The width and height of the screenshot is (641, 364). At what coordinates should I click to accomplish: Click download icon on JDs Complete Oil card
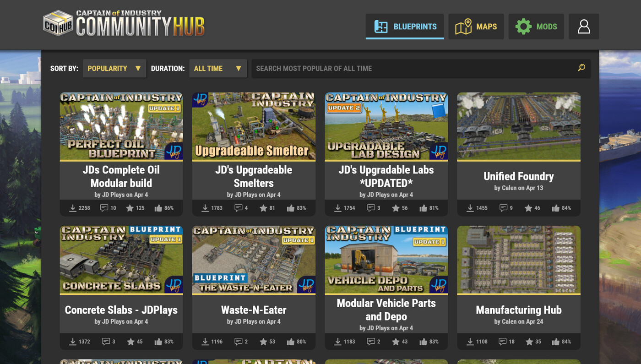[x=73, y=208]
